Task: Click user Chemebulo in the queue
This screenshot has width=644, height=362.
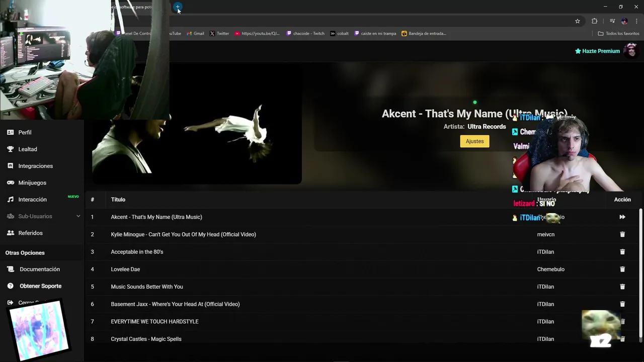Action: click(551, 269)
